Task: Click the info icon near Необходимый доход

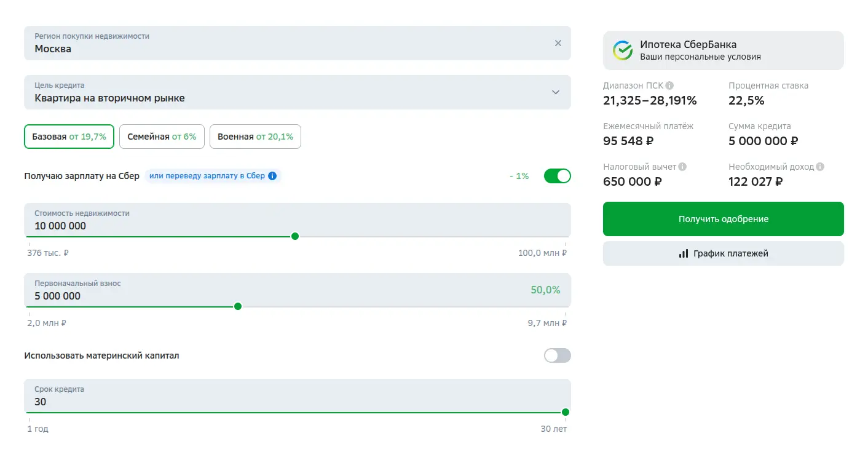Action: click(x=820, y=167)
